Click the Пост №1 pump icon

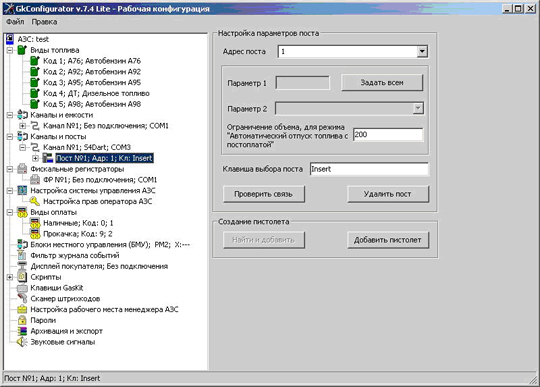[x=48, y=158]
